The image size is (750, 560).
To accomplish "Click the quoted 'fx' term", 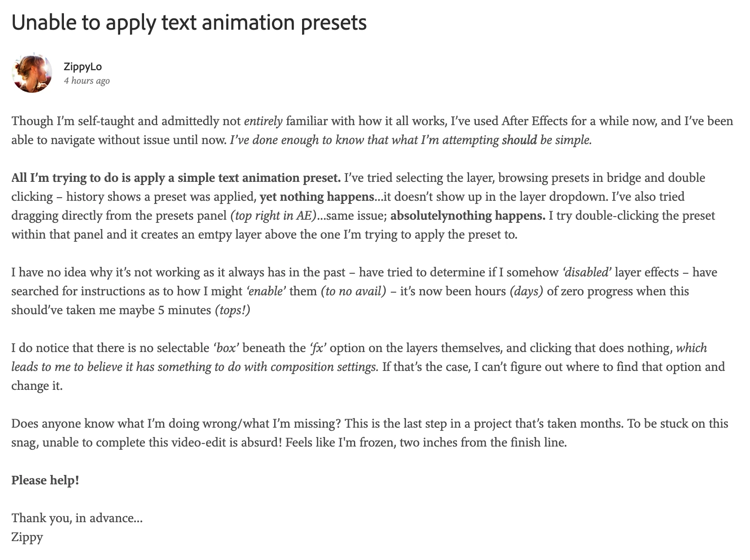I will tap(318, 348).
